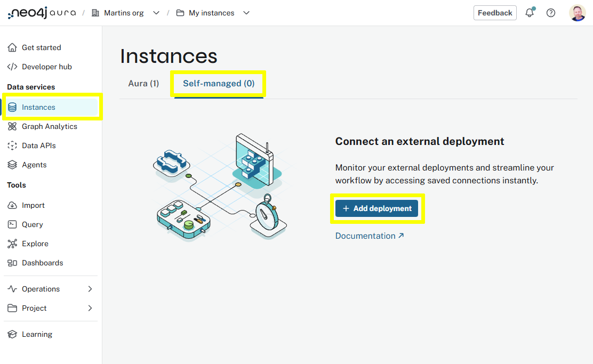Launch the Query tool
The height and width of the screenshot is (364, 593).
coord(33,224)
